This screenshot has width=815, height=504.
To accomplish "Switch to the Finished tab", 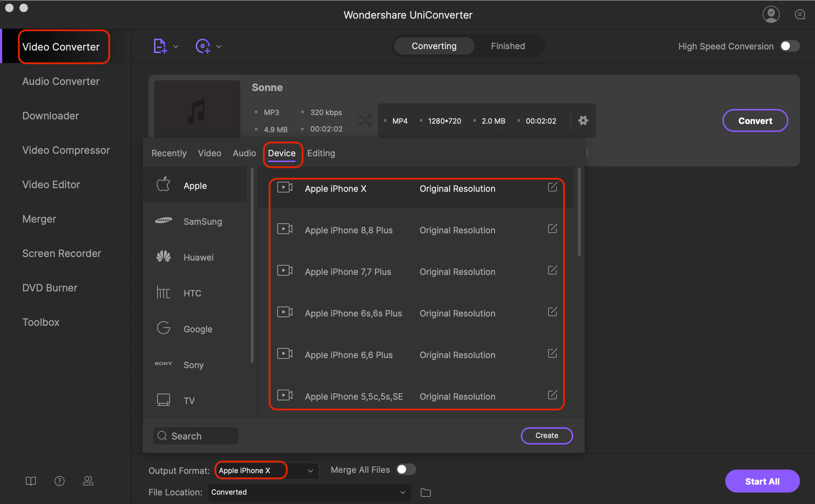I will point(508,46).
